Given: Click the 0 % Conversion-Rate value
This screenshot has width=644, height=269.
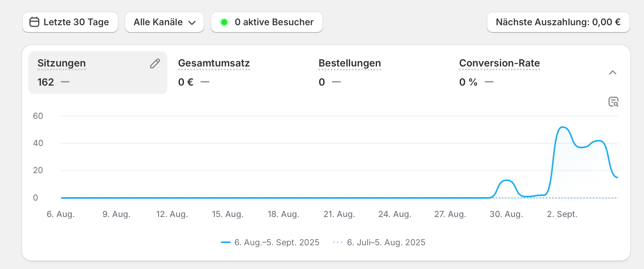Looking at the screenshot, I should pos(468,82).
